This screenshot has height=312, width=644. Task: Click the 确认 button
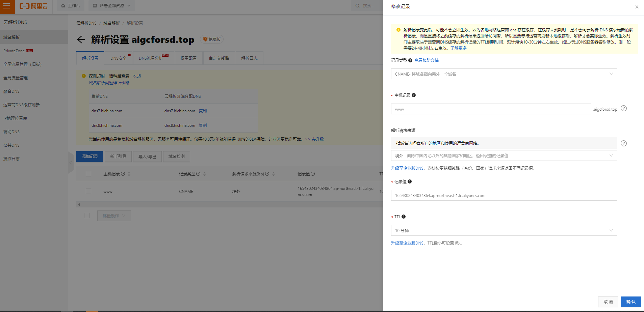tap(631, 302)
